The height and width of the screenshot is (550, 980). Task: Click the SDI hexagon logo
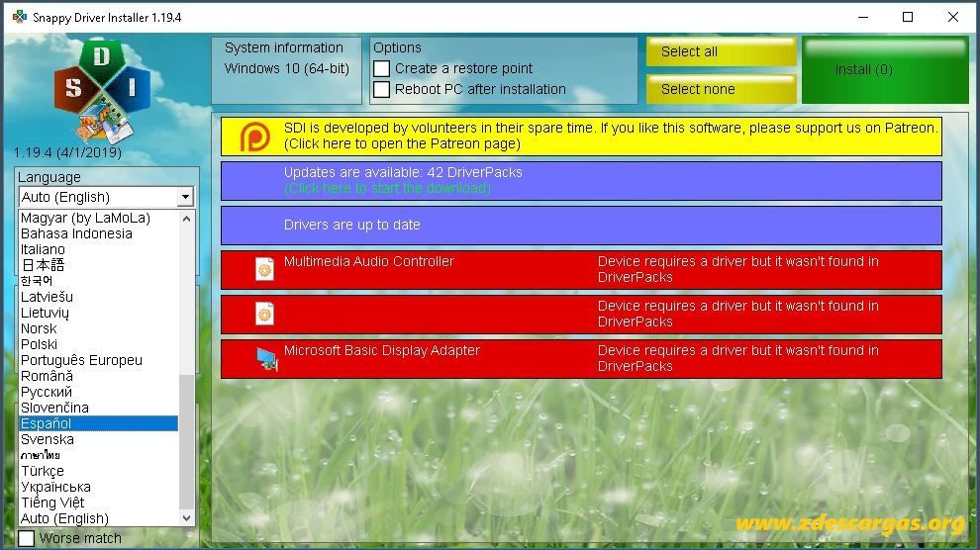(103, 91)
